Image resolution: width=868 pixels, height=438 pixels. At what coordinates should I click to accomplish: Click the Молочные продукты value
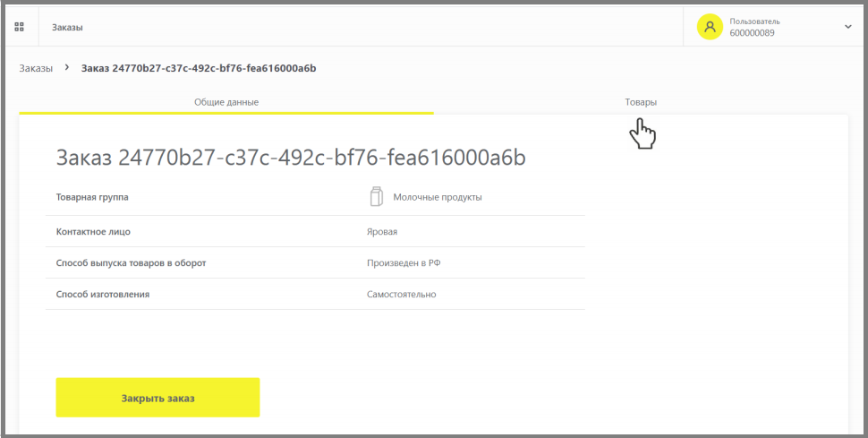[x=438, y=197]
